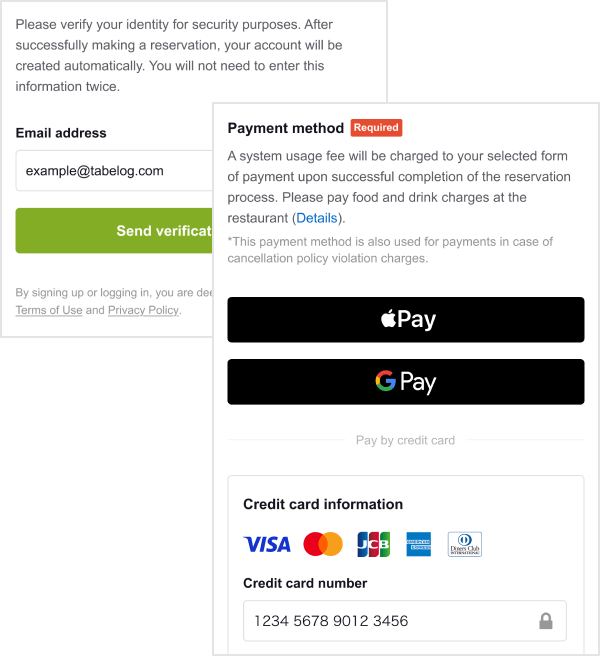Focus the Email address input field
The image size is (600, 656).
click(x=114, y=171)
